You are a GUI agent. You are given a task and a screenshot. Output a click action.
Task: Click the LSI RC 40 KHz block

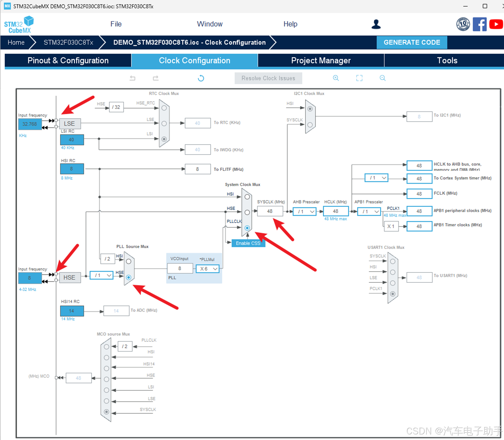pyautogui.click(x=72, y=140)
